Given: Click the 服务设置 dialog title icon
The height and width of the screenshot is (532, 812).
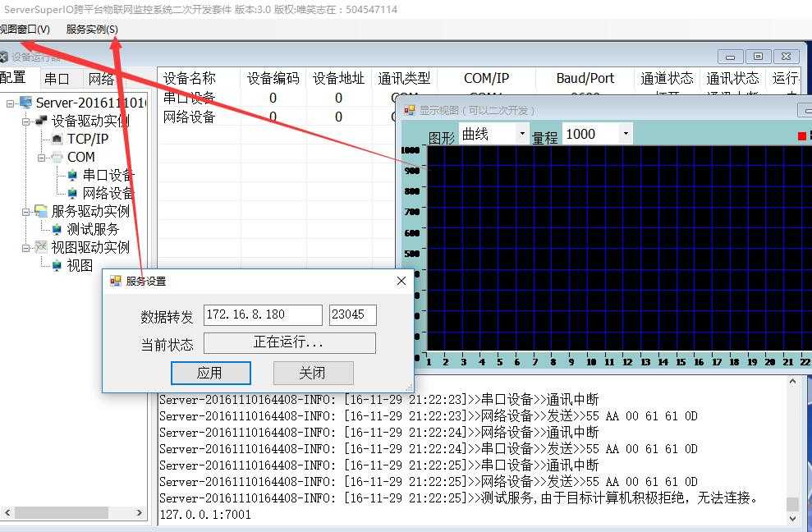Looking at the screenshot, I should [x=115, y=281].
